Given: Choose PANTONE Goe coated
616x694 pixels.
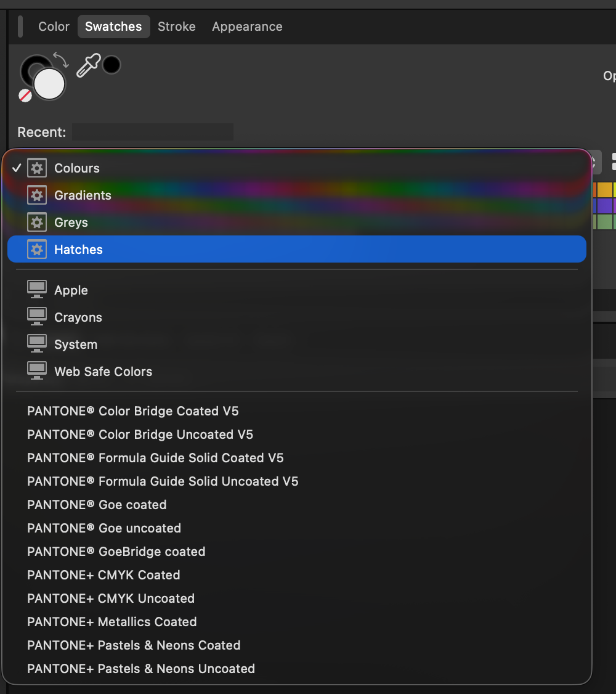Looking at the screenshot, I should [297, 505].
